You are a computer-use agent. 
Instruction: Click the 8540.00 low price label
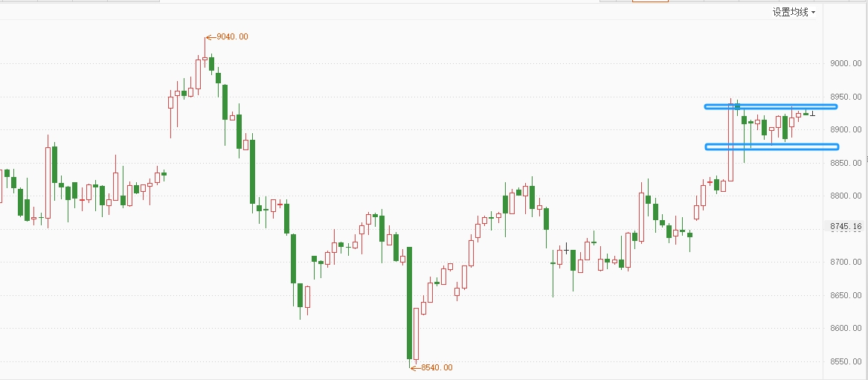tap(436, 367)
